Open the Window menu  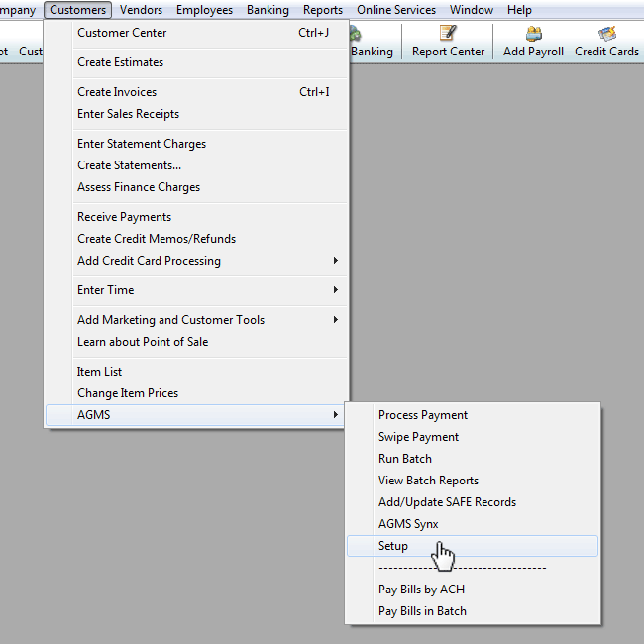pyautogui.click(x=472, y=10)
